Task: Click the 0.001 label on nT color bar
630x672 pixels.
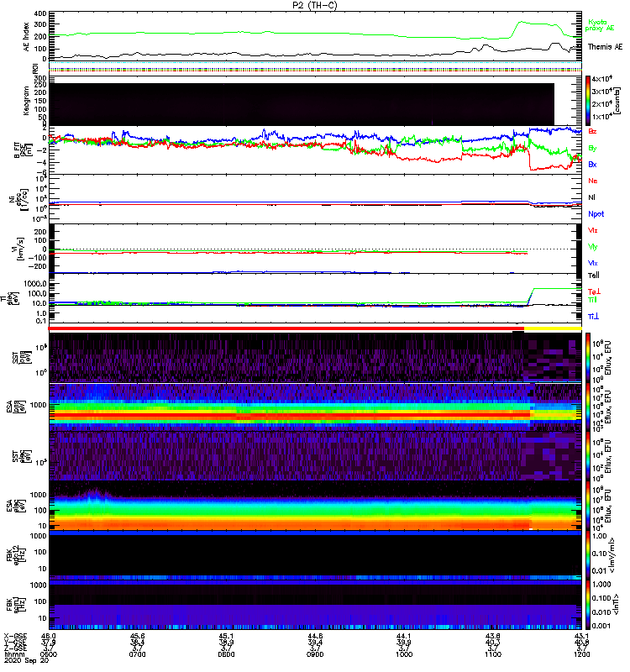Action: (x=601, y=626)
